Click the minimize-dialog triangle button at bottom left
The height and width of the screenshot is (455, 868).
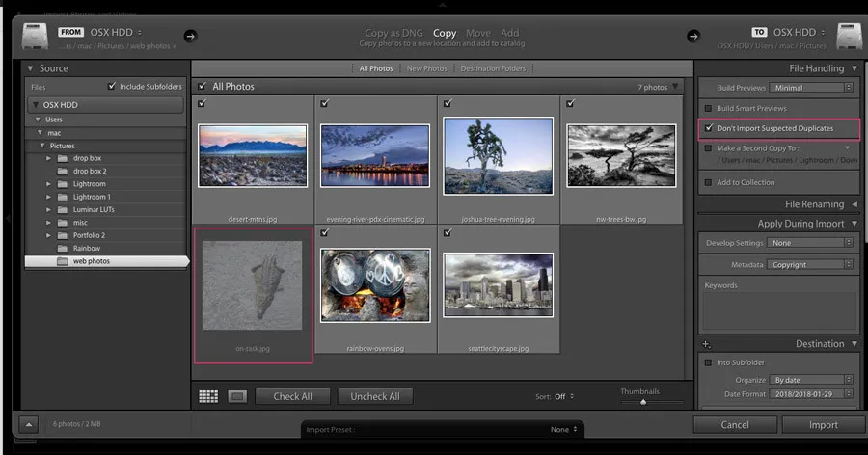pos(27,424)
